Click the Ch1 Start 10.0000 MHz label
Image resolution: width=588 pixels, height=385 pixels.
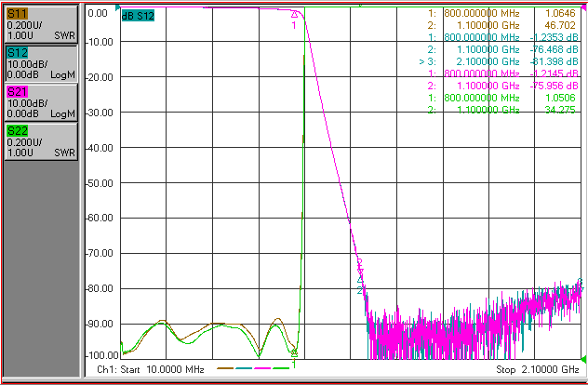pos(151,369)
